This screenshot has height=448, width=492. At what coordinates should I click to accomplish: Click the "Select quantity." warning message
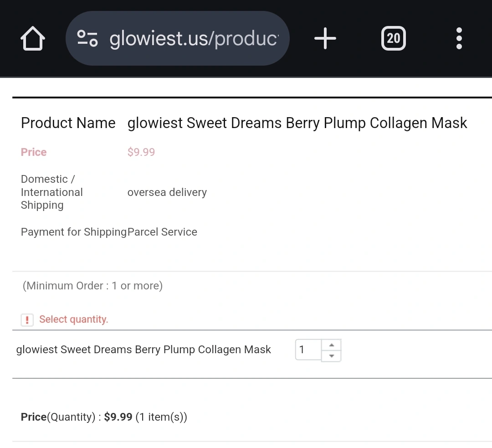[x=74, y=319]
